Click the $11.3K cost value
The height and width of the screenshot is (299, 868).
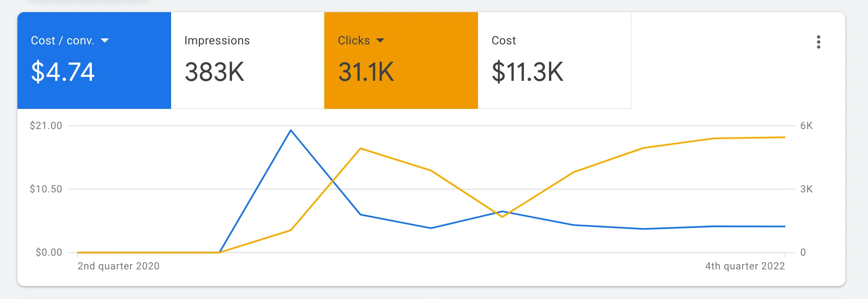coord(527,72)
